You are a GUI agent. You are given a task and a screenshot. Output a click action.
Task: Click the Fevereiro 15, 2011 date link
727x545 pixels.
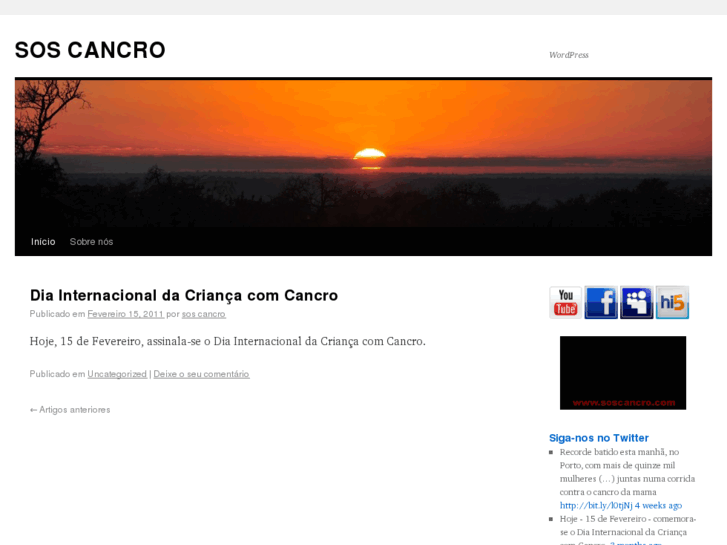pyautogui.click(x=126, y=314)
